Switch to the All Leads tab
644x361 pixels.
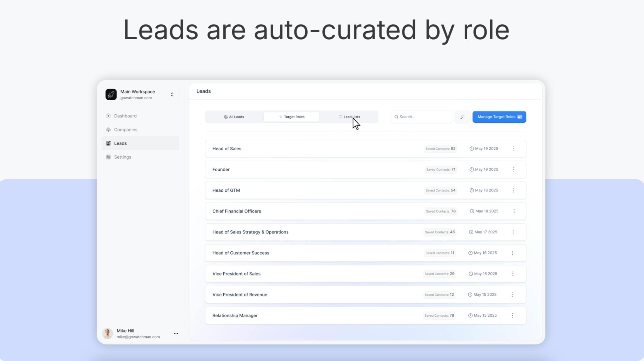234,117
